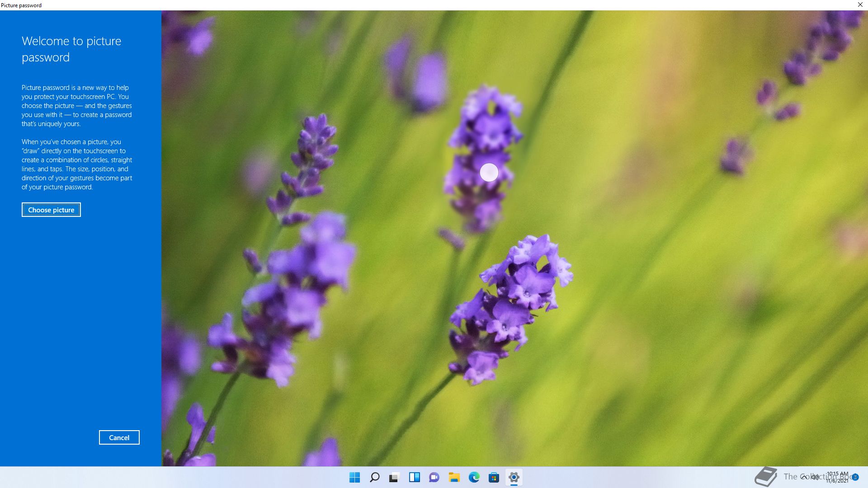Open the Widgets panel icon
Viewport: 868px width, 488px height.
pos(414,477)
